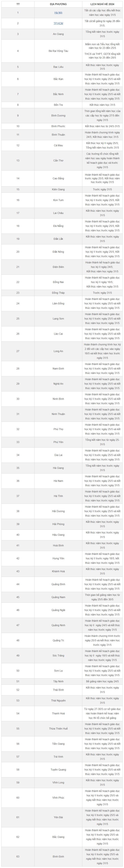Click the LỊCH NGHỈ HÈ 2024 header
This screenshot has width=124, height=868.
coord(102,4)
